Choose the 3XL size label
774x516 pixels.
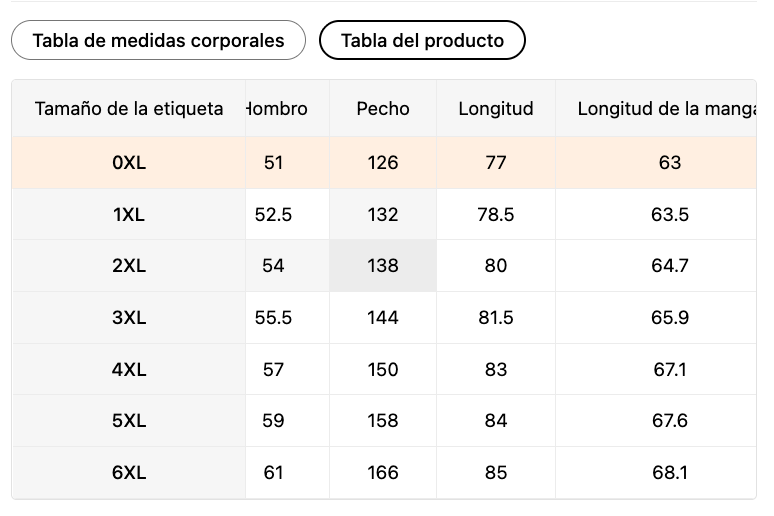point(129,318)
